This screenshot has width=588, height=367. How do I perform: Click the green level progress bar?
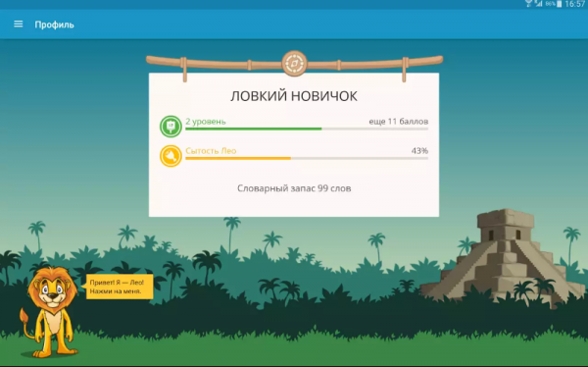click(307, 129)
